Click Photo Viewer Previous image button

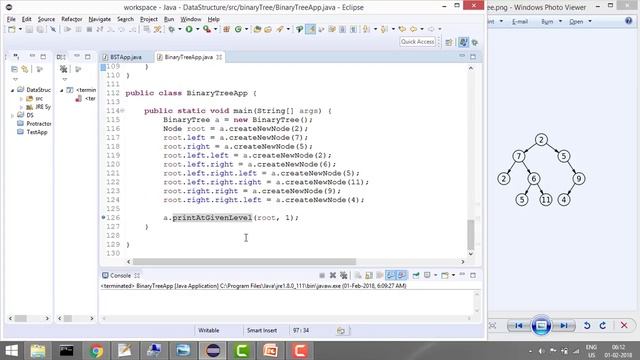518,326
